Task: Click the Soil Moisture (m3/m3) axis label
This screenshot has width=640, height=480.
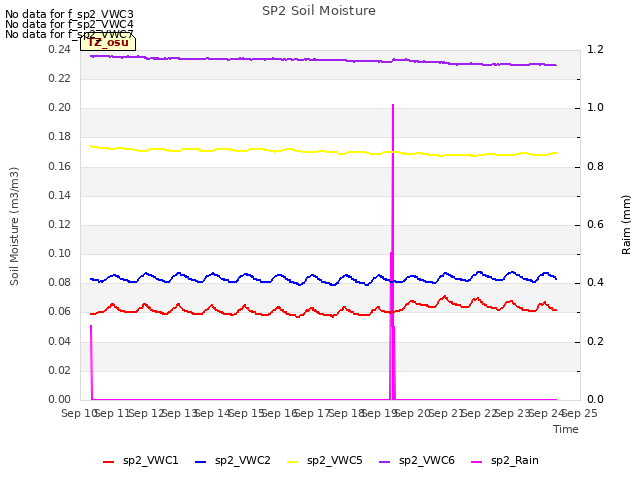Action: click(14, 226)
